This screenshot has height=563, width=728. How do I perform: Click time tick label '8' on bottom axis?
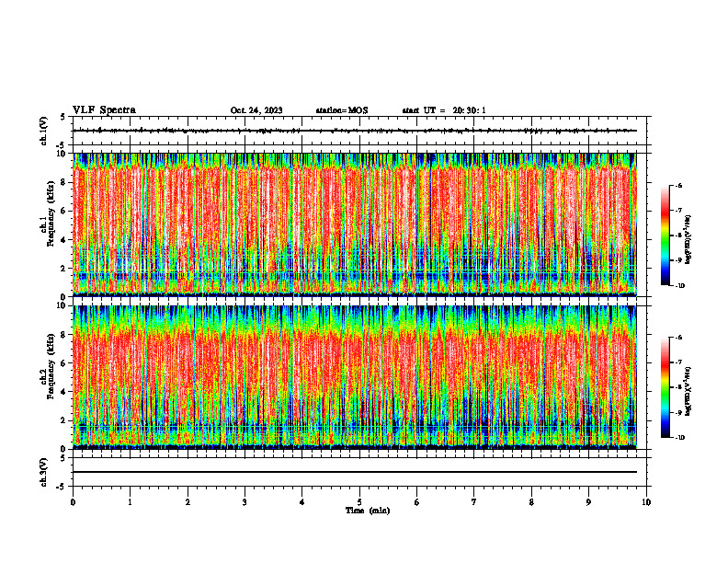tap(531, 502)
